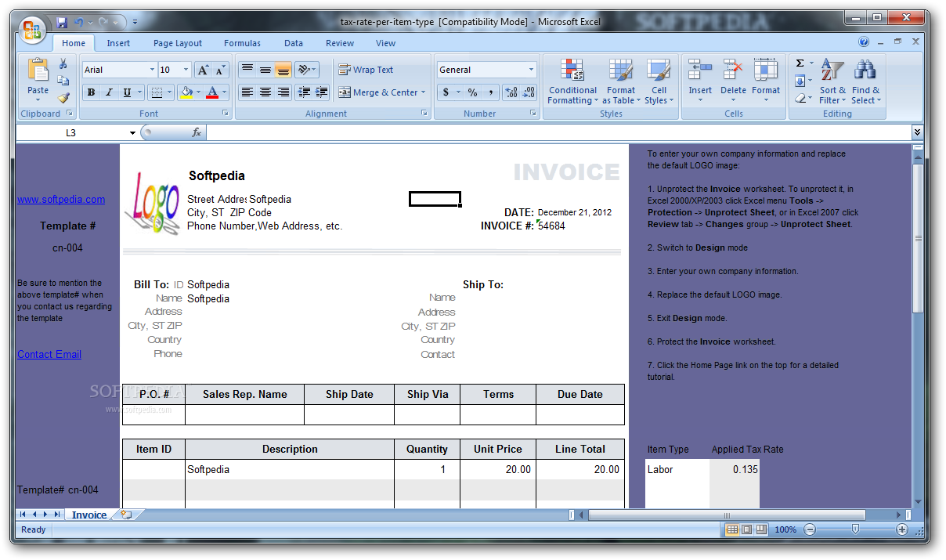Increase the font size
The image size is (946, 560).
[203, 70]
